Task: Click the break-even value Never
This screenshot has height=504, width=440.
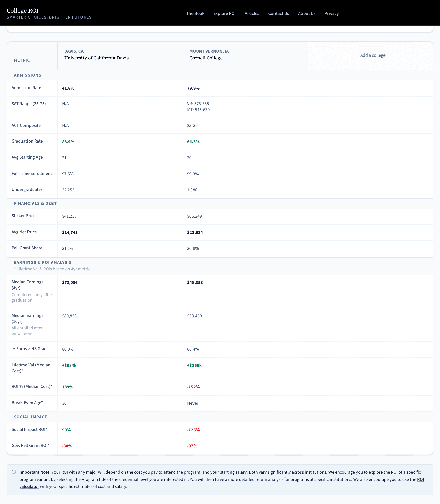Action: point(193,403)
